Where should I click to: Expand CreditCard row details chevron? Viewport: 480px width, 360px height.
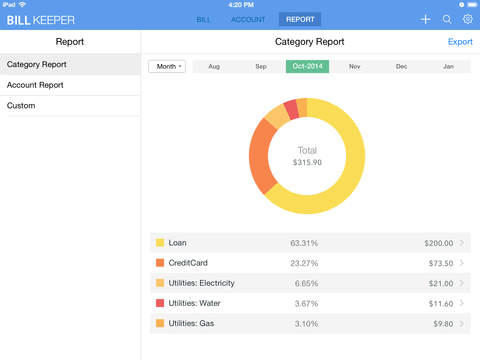pos(462,263)
